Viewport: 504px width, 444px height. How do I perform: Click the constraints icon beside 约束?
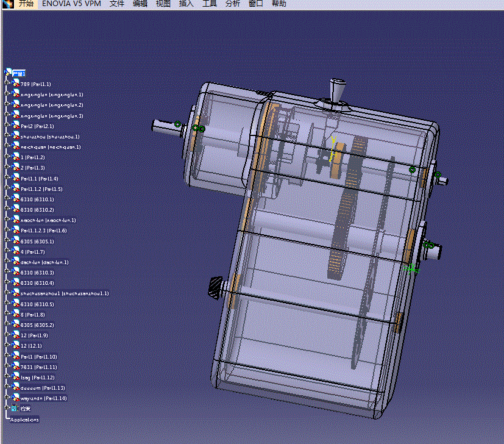tap(15, 408)
